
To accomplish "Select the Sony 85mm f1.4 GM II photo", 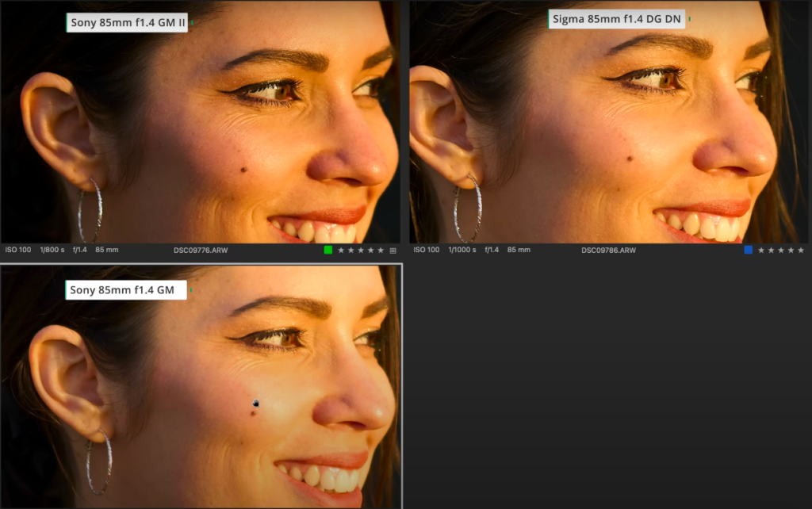I will click(x=200, y=121).
